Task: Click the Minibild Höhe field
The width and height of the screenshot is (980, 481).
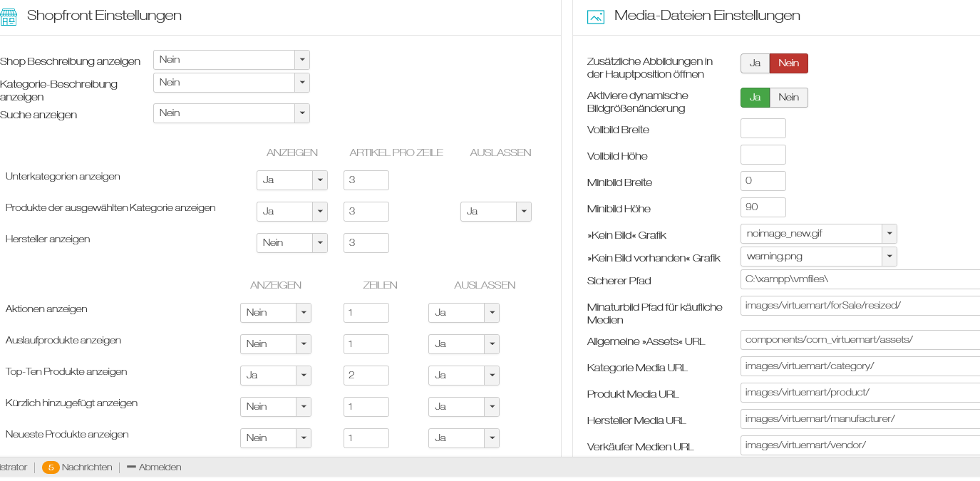Action: click(763, 207)
